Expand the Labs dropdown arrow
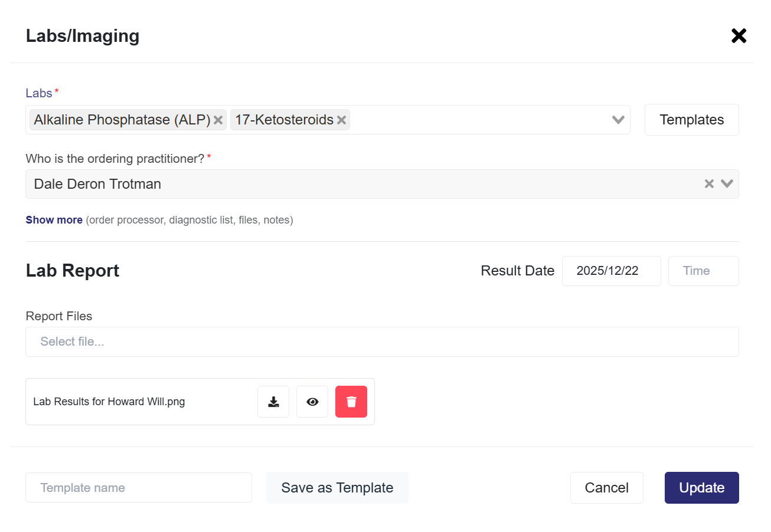Screen dimensions: 771x532 (x=618, y=120)
